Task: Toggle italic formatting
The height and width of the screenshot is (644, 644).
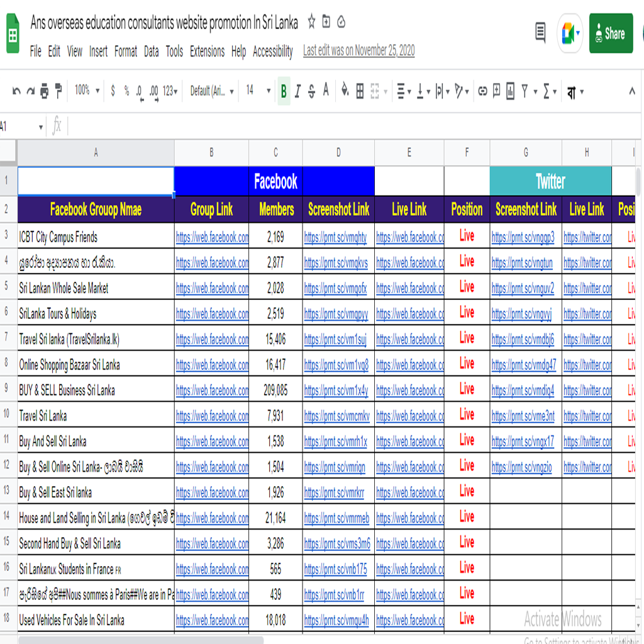Action: pyautogui.click(x=297, y=91)
